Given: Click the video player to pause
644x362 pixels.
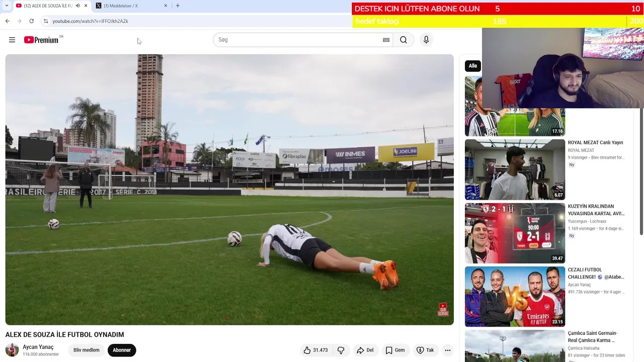Looking at the screenshot, I should (x=229, y=190).
